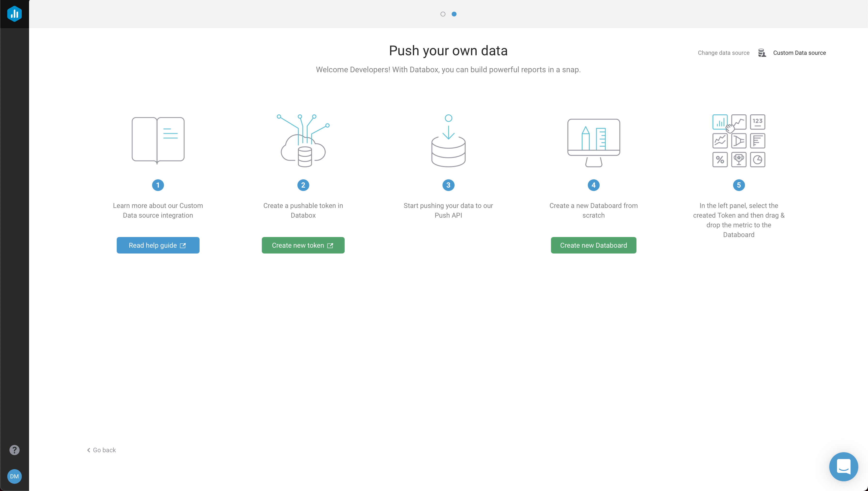868x491 pixels.
Task: Click the Create a new Databoard from scratch text
Action: 593,210
